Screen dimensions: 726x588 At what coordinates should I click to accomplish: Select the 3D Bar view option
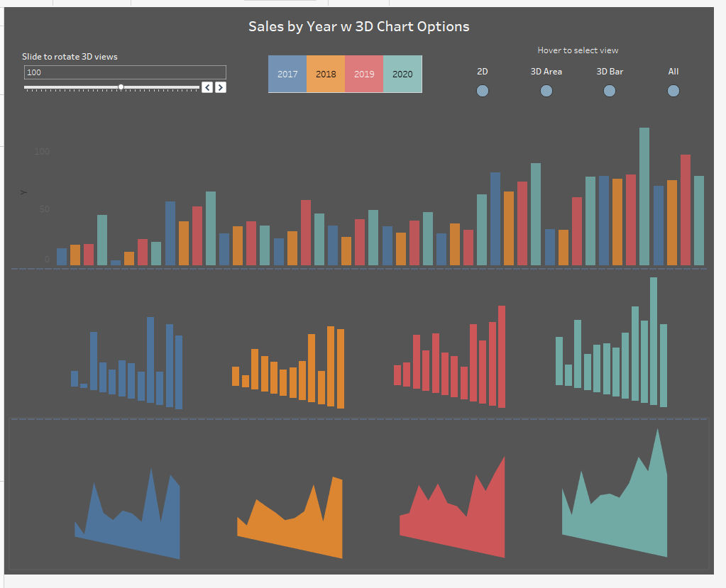tap(609, 90)
